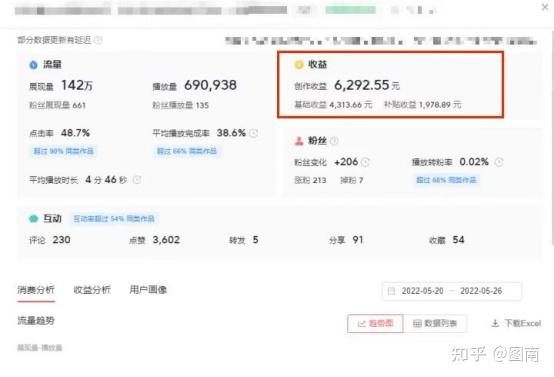Click the 掉粉 7 text
The width and height of the screenshot is (554, 377).
[x=352, y=180]
